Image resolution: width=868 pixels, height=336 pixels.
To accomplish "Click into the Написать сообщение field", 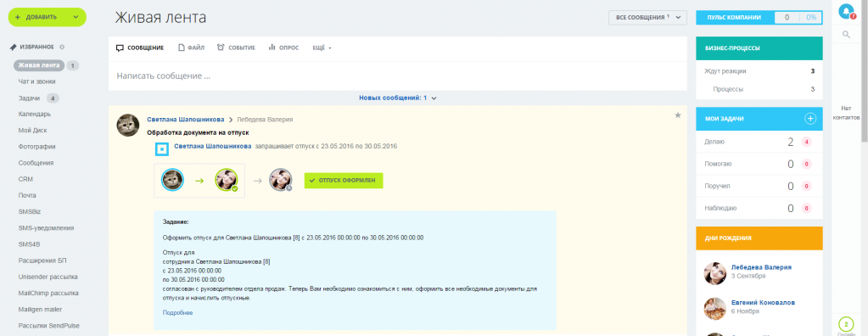I will [x=397, y=76].
